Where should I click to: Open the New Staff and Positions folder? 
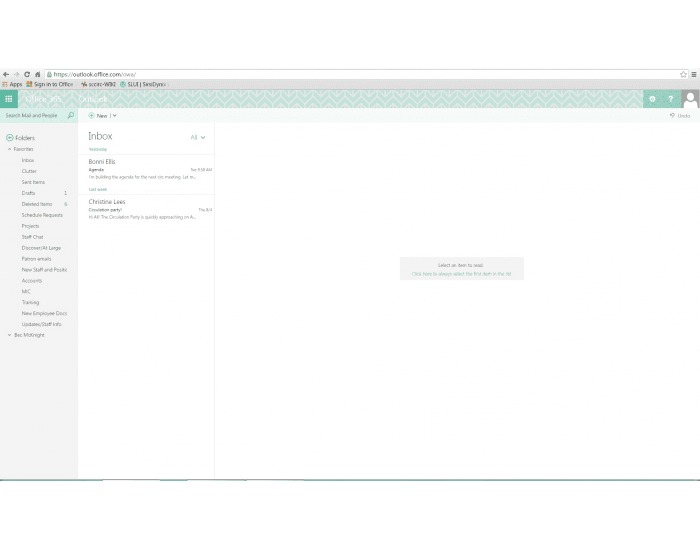click(44, 270)
